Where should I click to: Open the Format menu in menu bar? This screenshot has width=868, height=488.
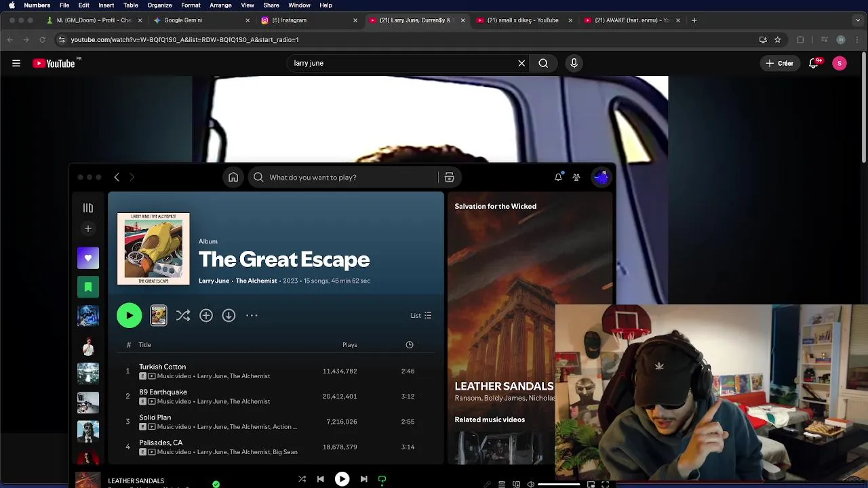[x=191, y=5]
